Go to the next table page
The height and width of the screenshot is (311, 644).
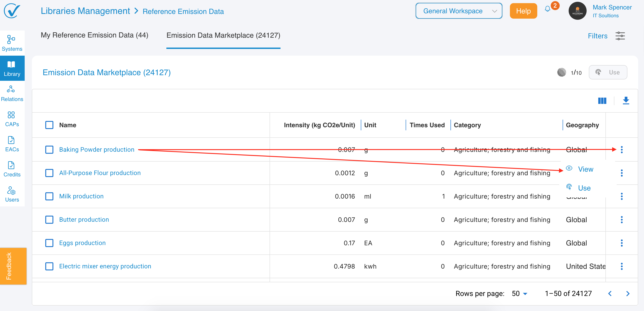[x=627, y=293]
